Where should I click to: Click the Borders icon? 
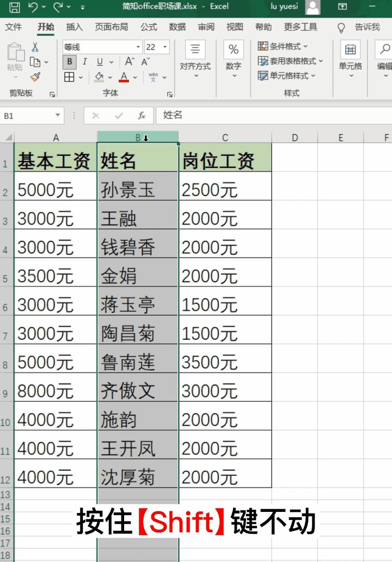tap(69, 77)
